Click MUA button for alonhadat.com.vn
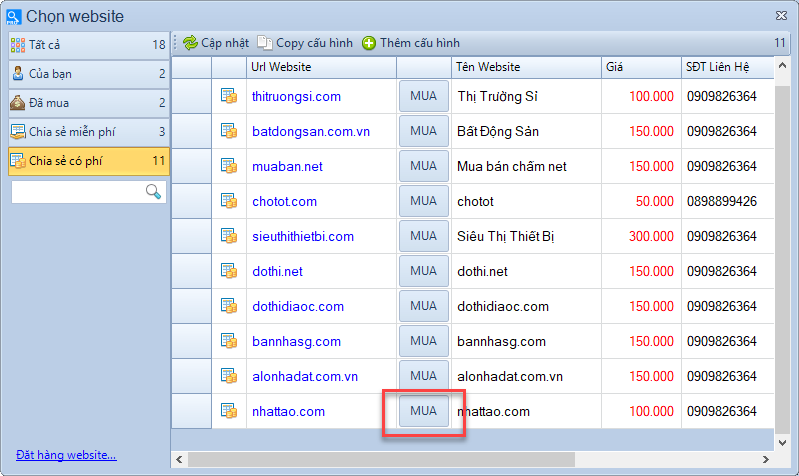 pyautogui.click(x=423, y=376)
